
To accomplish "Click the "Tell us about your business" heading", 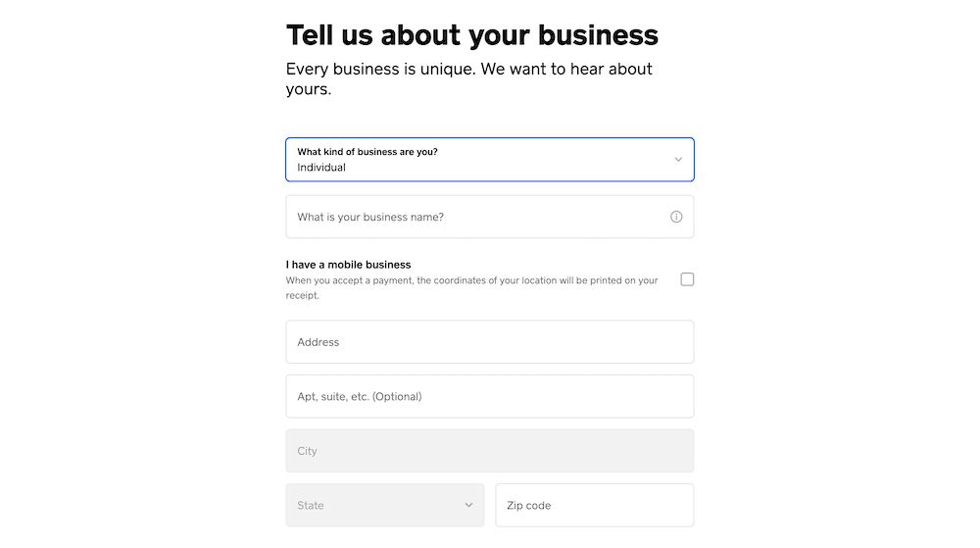I will point(472,35).
